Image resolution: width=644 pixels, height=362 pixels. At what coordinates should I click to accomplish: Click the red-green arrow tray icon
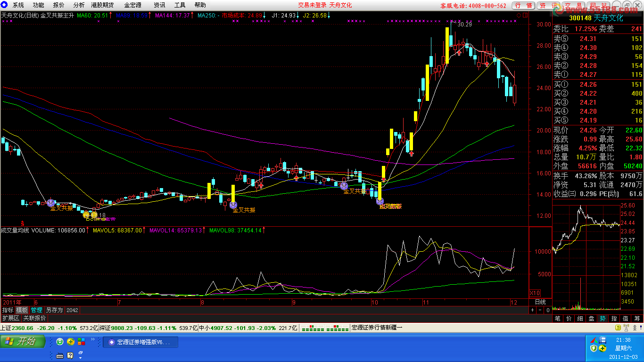[594, 340]
